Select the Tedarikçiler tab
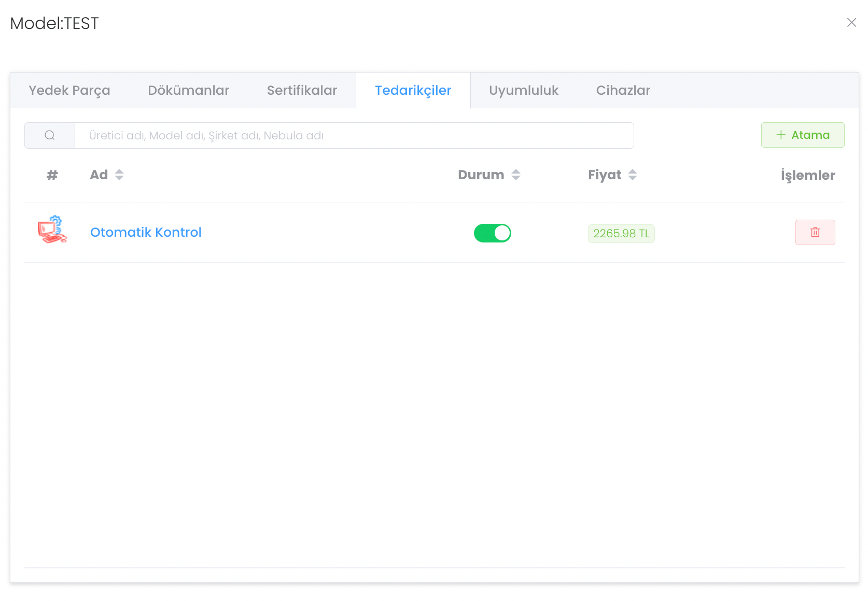The width and height of the screenshot is (868, 601). point(413,90)
